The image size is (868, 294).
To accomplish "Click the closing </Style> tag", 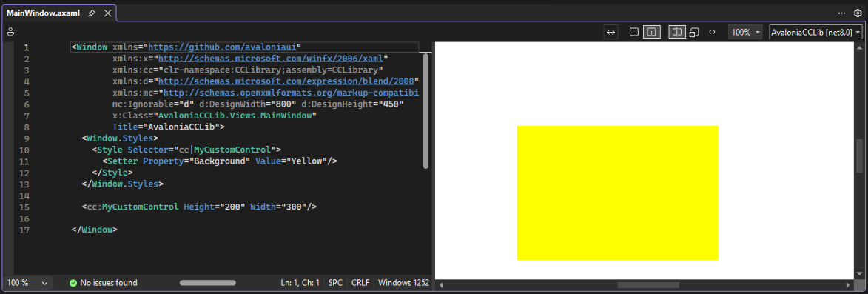I will (112, 173).
